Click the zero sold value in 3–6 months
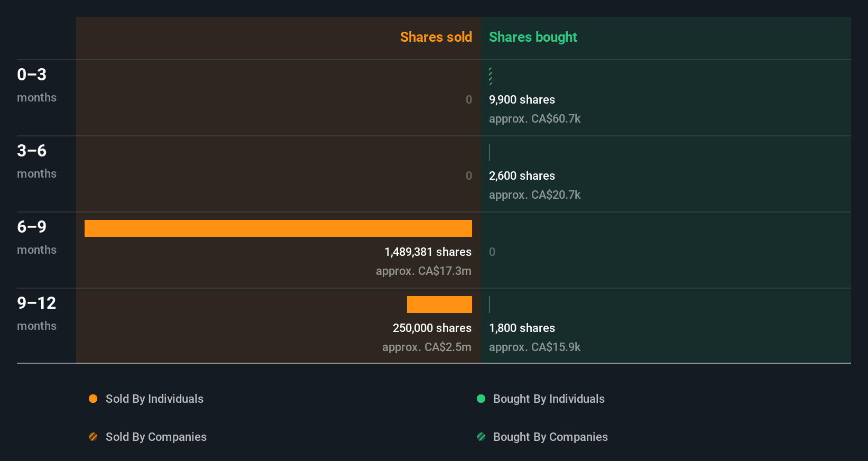Image resolution: width=868 pixels, height=461 pixels. [x=469, y=176]
